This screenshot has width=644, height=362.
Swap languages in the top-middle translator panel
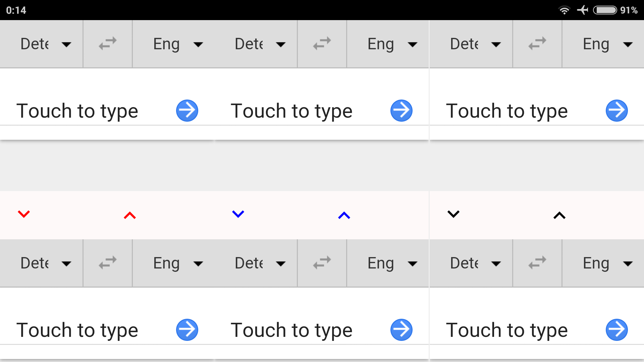pyautogui.click(x=322, y=44)
